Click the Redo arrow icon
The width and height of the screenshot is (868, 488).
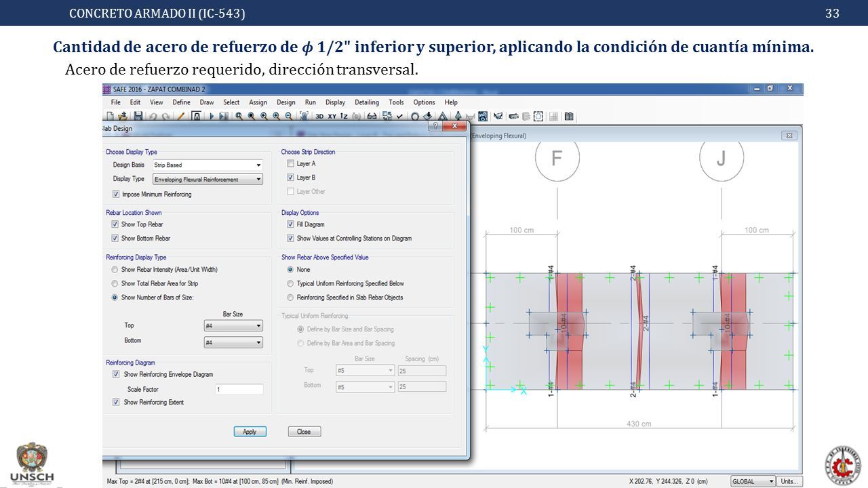[x=165, y=116]
